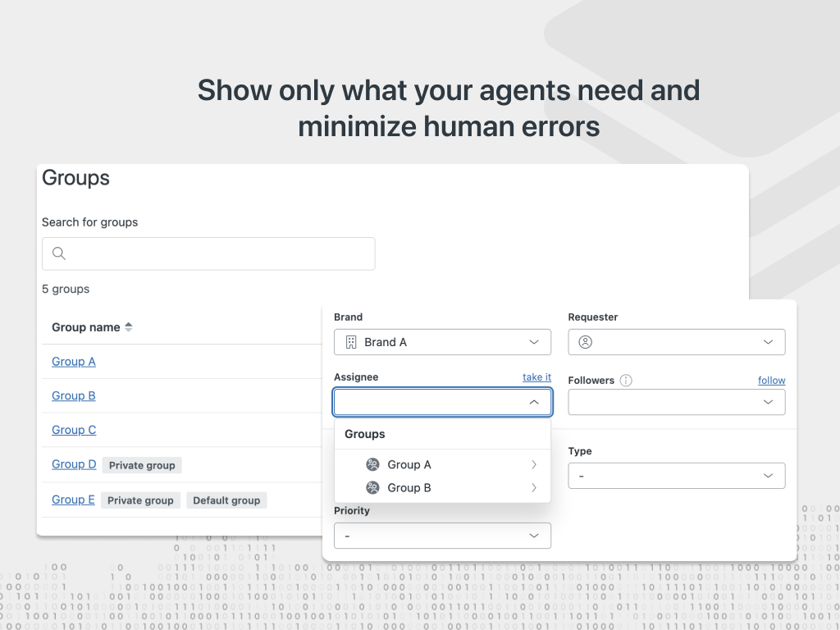840x630 pixels.
Task: Click the search magnifier icon
Action: click(59, 253)
